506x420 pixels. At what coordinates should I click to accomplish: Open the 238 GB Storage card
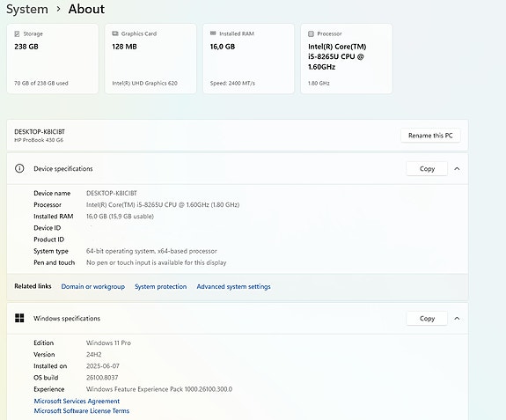click(x=53, y=58)
